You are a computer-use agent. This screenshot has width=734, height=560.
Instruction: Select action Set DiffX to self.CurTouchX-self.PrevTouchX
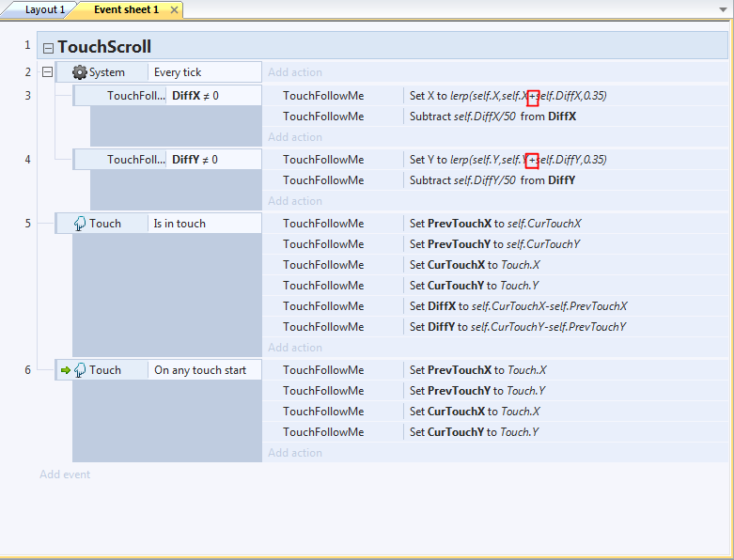[x=518, y=306]
